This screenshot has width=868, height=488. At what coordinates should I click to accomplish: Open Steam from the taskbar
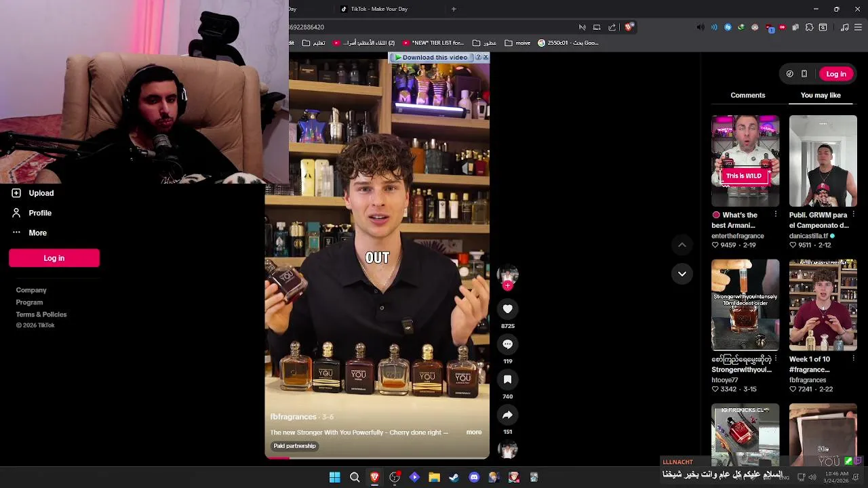click(454, 477)
